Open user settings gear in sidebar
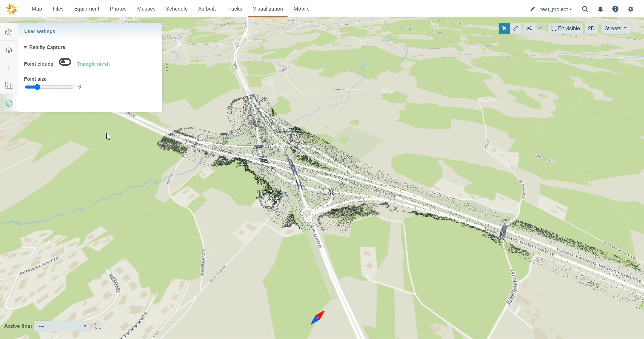Viewport: 644px width, 339px height. coord(9,103)
